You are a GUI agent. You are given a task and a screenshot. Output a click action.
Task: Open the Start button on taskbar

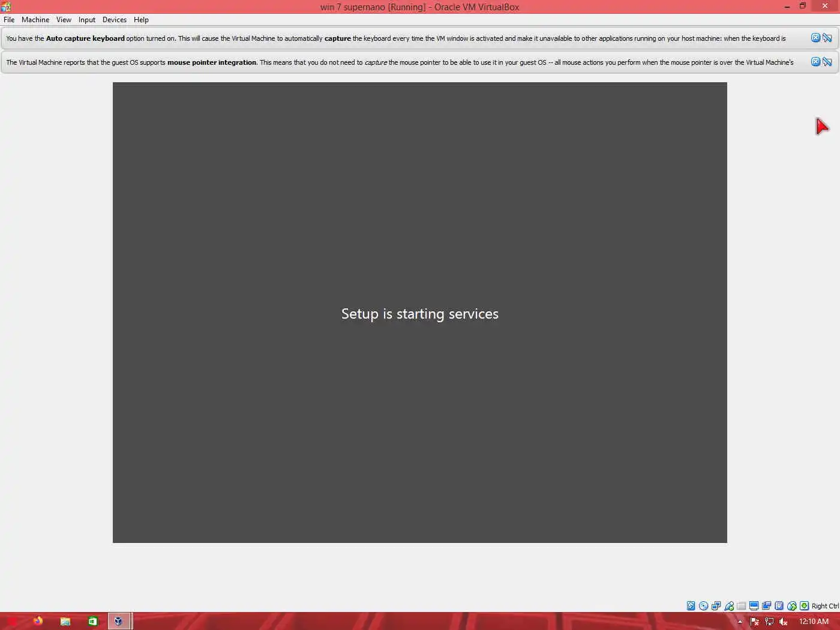12,621
